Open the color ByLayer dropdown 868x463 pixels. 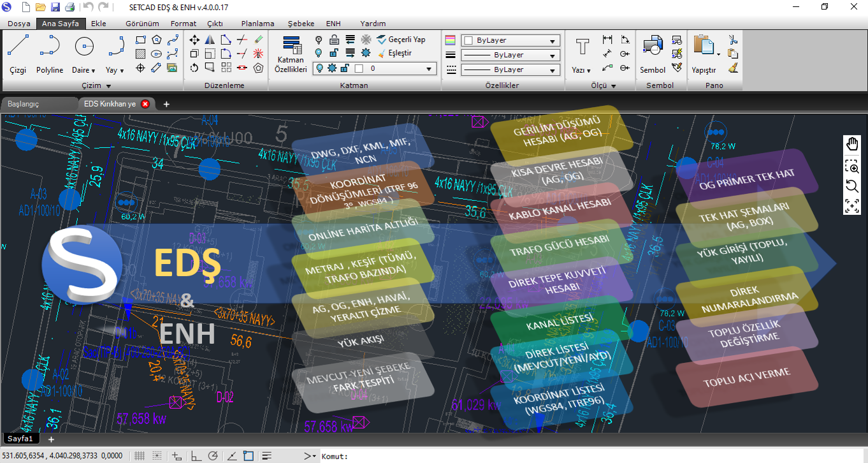coord(510,40)
